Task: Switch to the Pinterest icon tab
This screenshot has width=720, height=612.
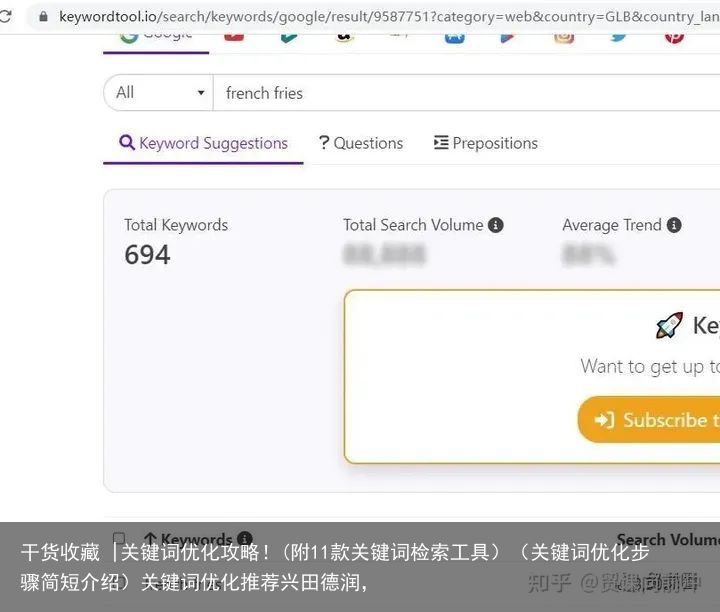Action: [674, 38]
